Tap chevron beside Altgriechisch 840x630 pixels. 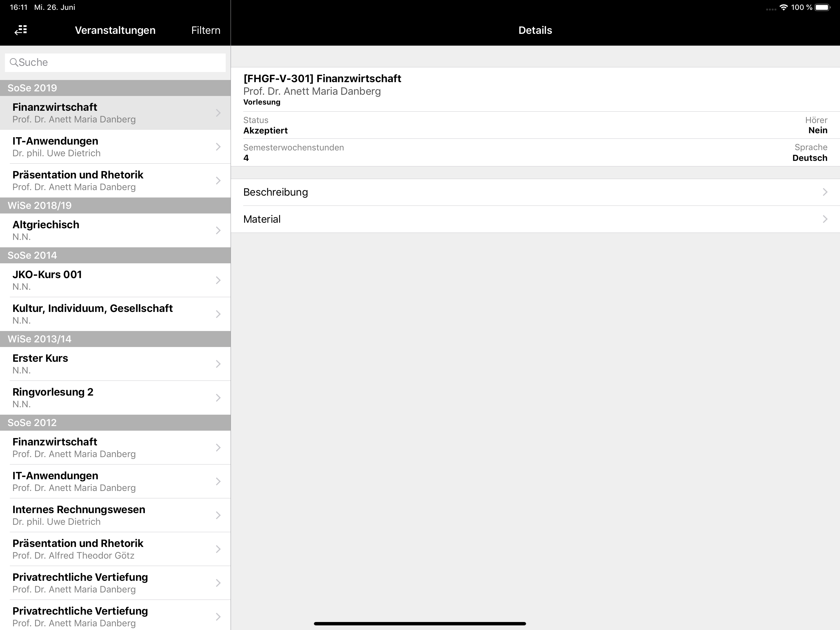click(x=218, y=230)
